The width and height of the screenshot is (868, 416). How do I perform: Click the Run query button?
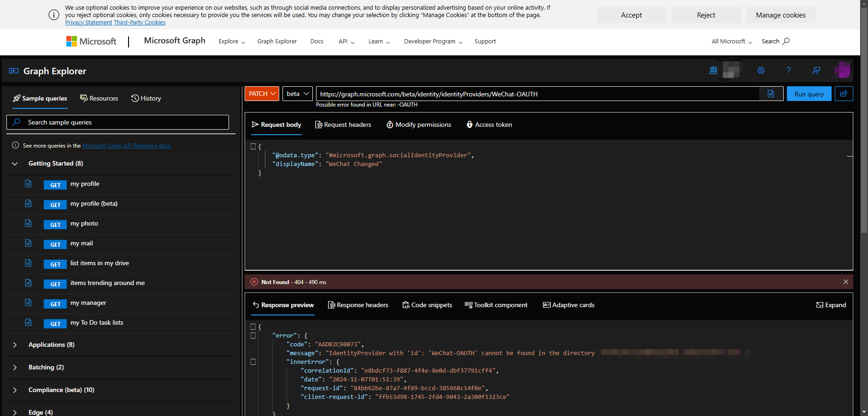(809, 94)
